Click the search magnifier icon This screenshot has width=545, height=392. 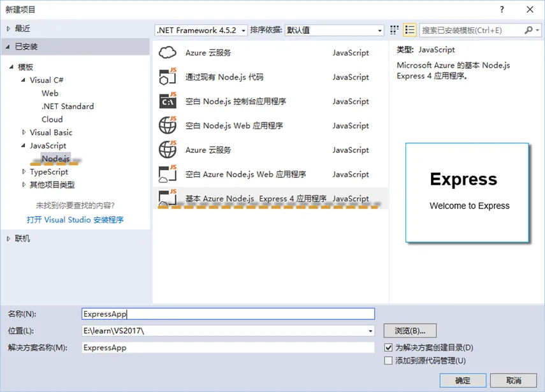pos(528,30)
